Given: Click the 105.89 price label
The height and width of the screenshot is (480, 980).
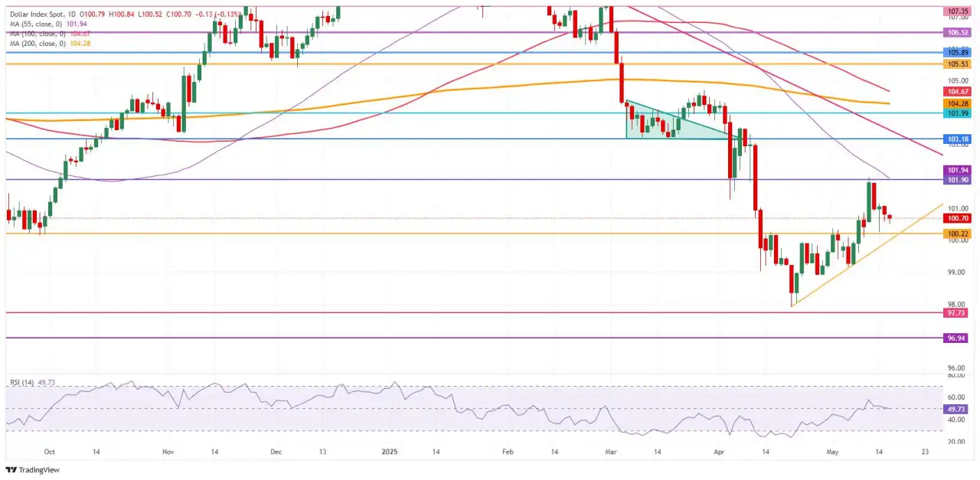Looking at the screenshot, I should pyautogui.click(x=959, y=52).
